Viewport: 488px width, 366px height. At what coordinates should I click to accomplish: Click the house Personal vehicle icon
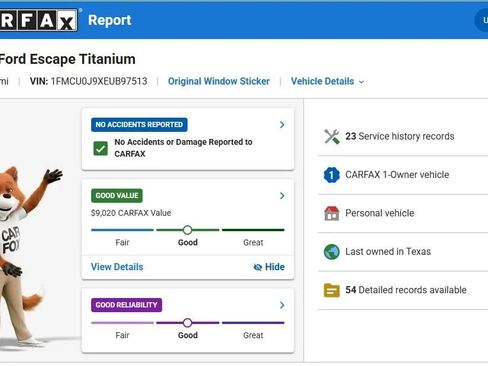[x=332, y=213]
